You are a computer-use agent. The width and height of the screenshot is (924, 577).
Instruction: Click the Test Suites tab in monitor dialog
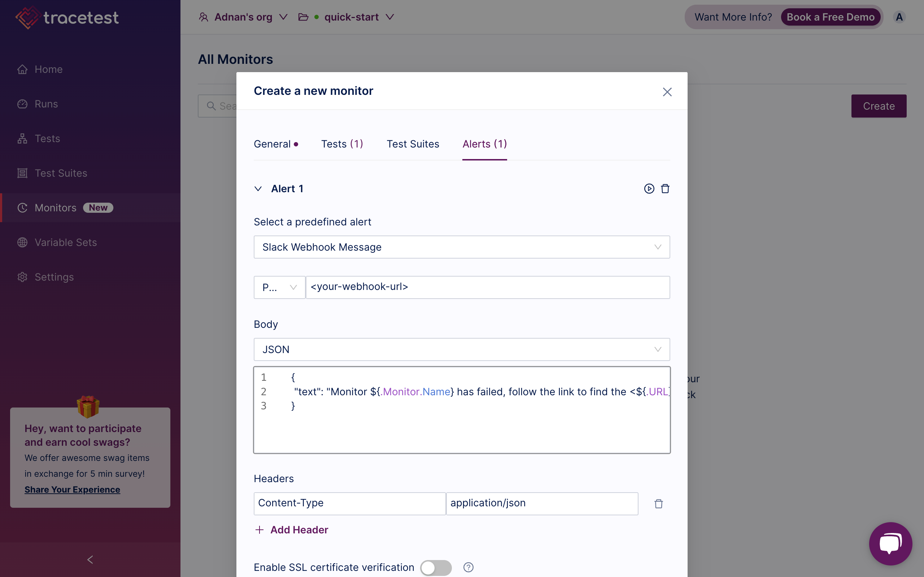tap(413, 144)
